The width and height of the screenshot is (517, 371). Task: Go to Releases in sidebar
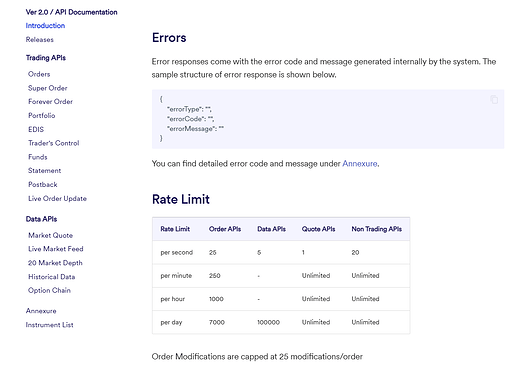coord(40,40)
